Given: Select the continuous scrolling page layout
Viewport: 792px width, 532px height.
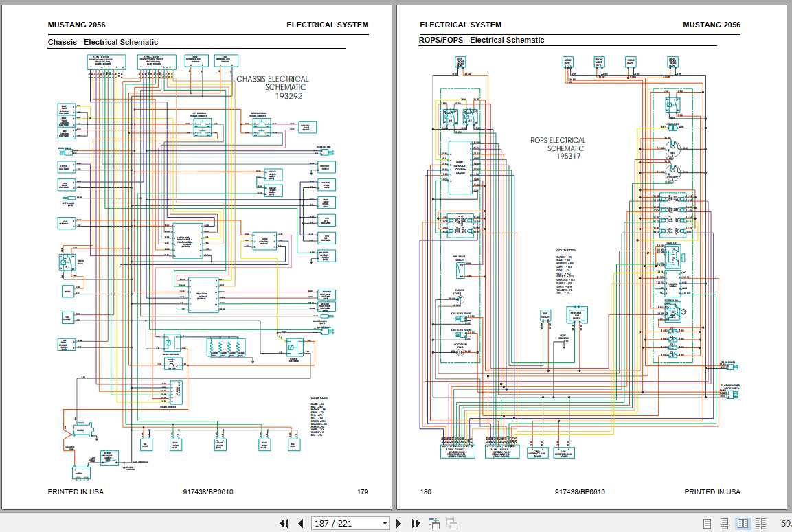Looking at the screenshot, I should [x=724, y=523].
